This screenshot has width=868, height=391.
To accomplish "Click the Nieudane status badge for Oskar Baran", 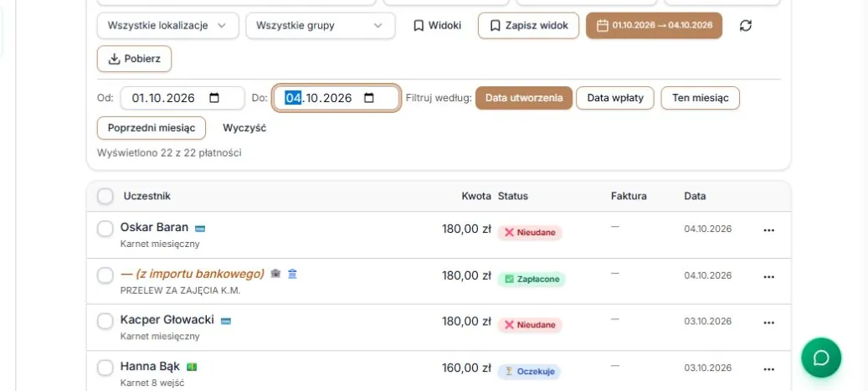I will click(x=530, y=233).
